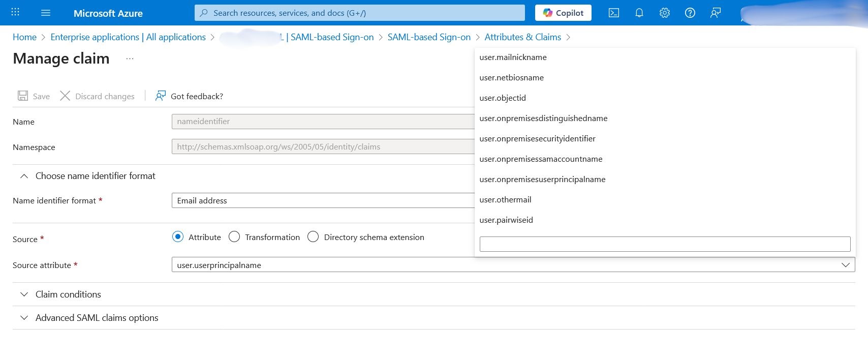Open Cloud Shell from the top bar
Image resolution: width=868 pixels, height=356 pixels.
pos(614,13)
